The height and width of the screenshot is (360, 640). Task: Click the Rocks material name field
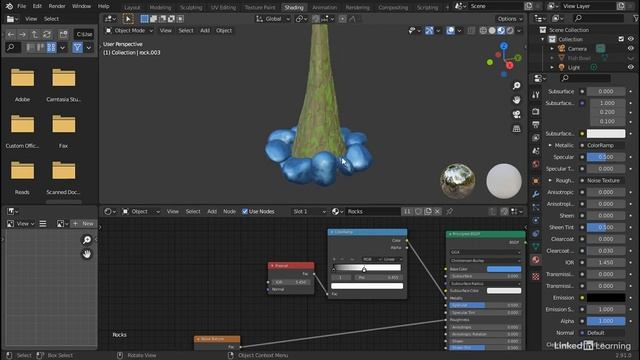pos(372,211)
